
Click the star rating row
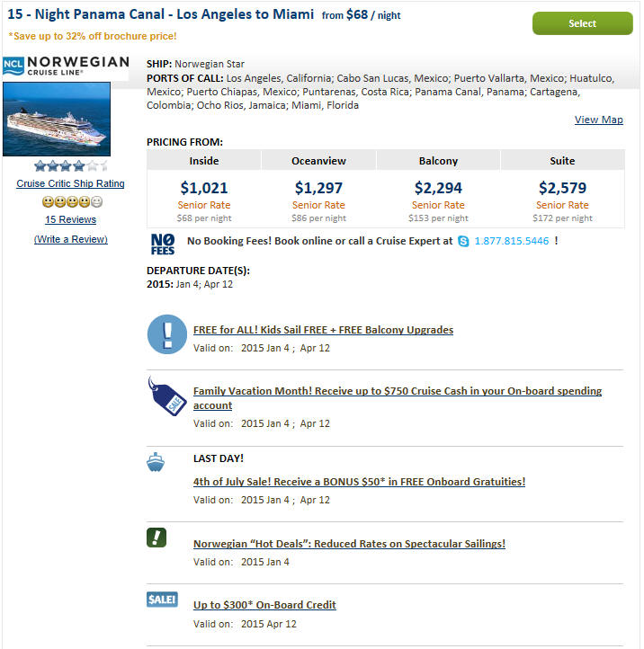tap(71, 166)
